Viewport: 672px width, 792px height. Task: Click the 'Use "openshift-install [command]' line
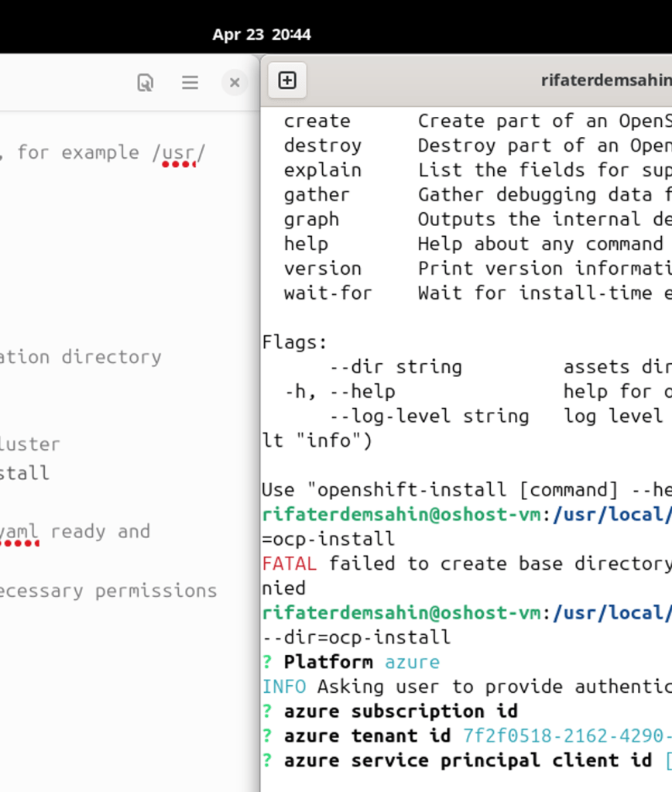(x=467, y=490)
